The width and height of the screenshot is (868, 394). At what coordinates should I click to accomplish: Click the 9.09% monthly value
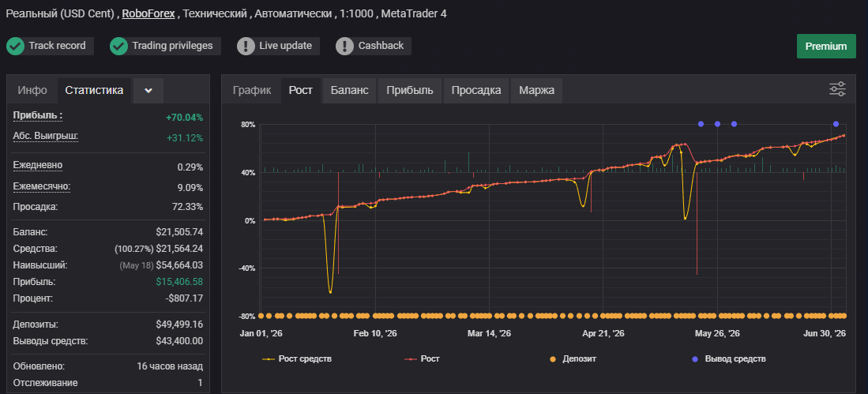(190, 188)
